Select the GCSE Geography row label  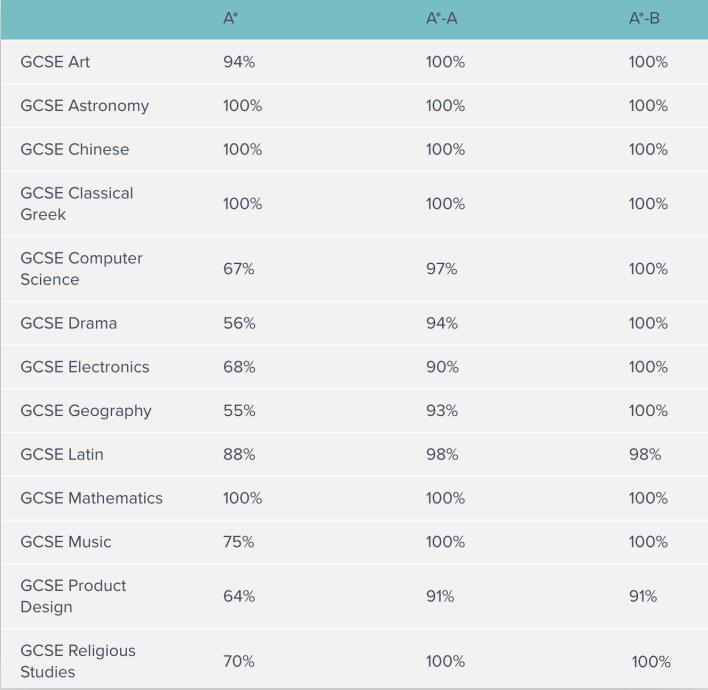[x=85, y=411]
